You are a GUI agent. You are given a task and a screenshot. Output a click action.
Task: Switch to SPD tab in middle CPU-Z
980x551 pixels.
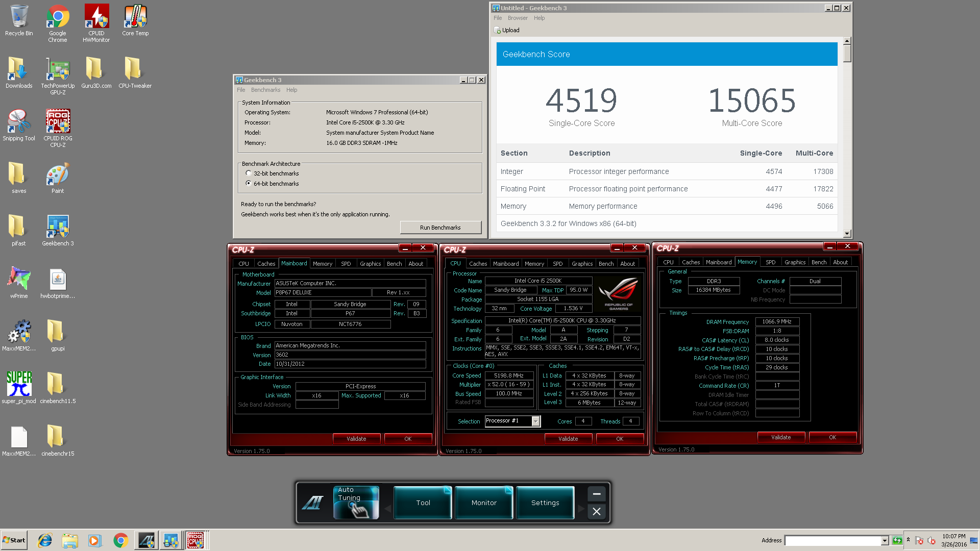558,264
